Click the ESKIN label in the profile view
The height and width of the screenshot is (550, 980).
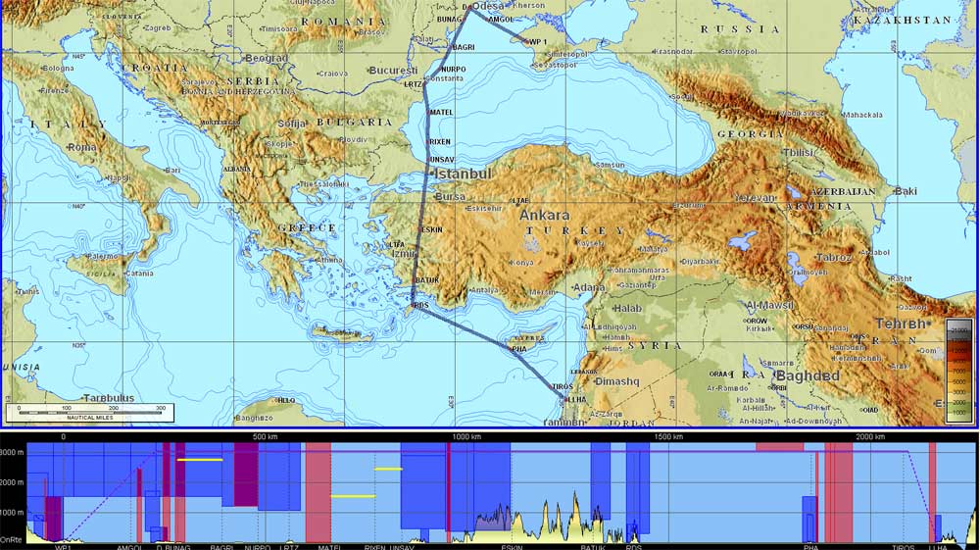click(x=512, y=546)
